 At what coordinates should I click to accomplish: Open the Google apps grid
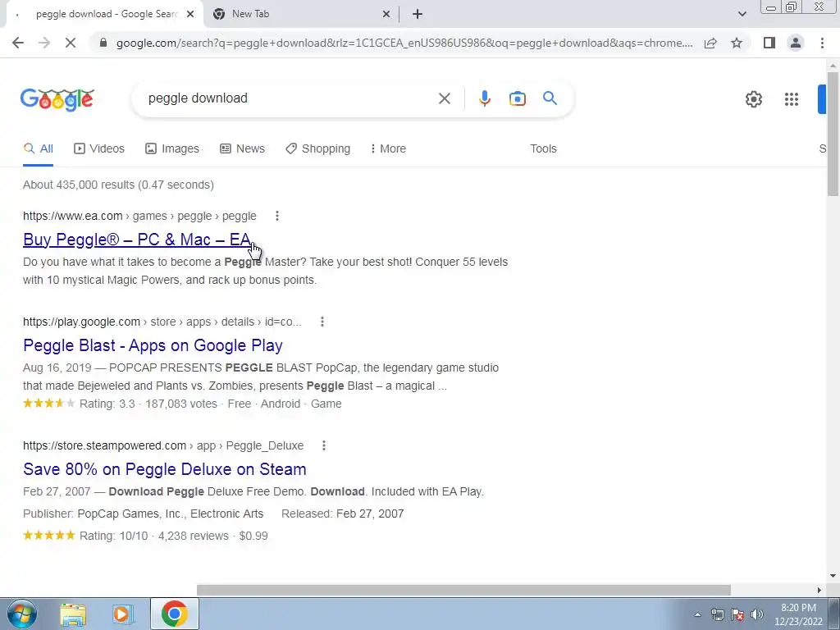[792, 99]
